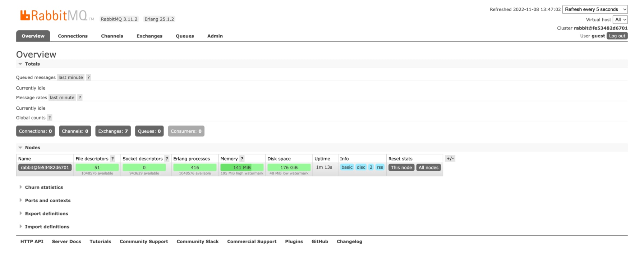This screenshot has width=644, height=272.
Task: Open the refresh interval dropdown
Action: tap(595, 9)
